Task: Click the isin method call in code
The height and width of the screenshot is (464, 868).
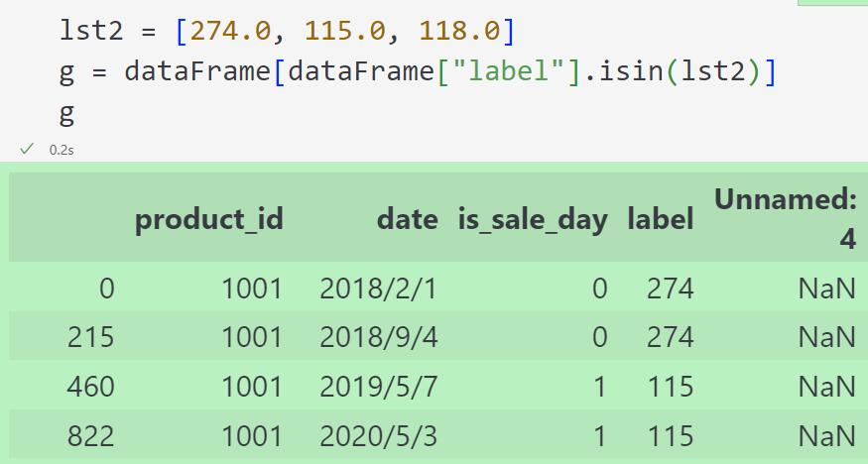Action: pyautogui.click(x=633, y=72)
